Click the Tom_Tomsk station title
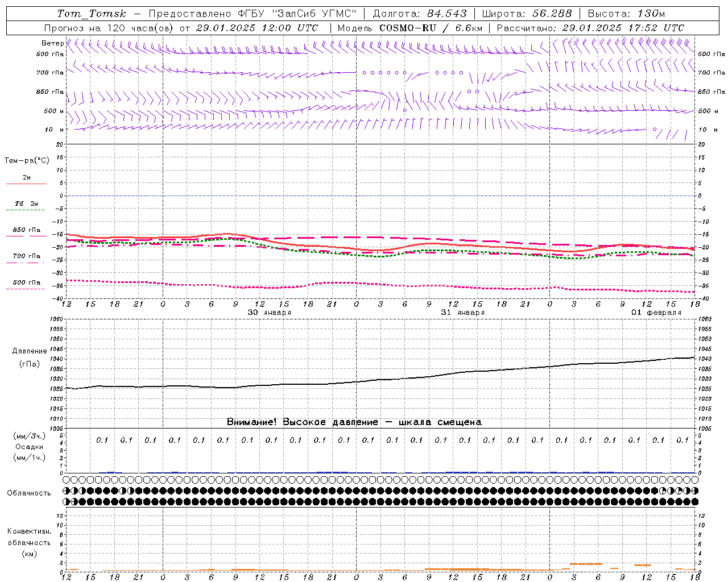The height and width of the screenshot is (582, 728). (x=92, y=14)
